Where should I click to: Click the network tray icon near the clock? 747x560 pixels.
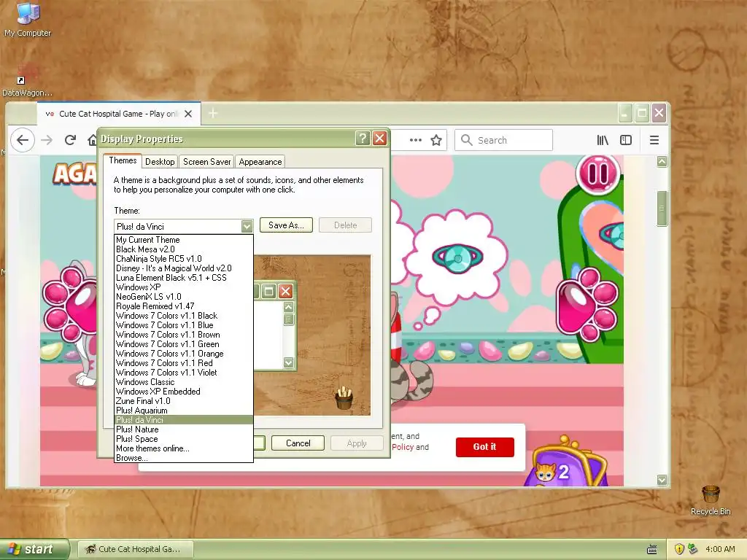tap(692, 549)
